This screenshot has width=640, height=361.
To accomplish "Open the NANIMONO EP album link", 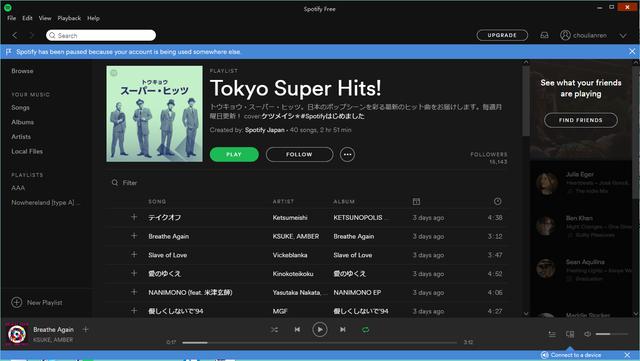I will [357, 292].
